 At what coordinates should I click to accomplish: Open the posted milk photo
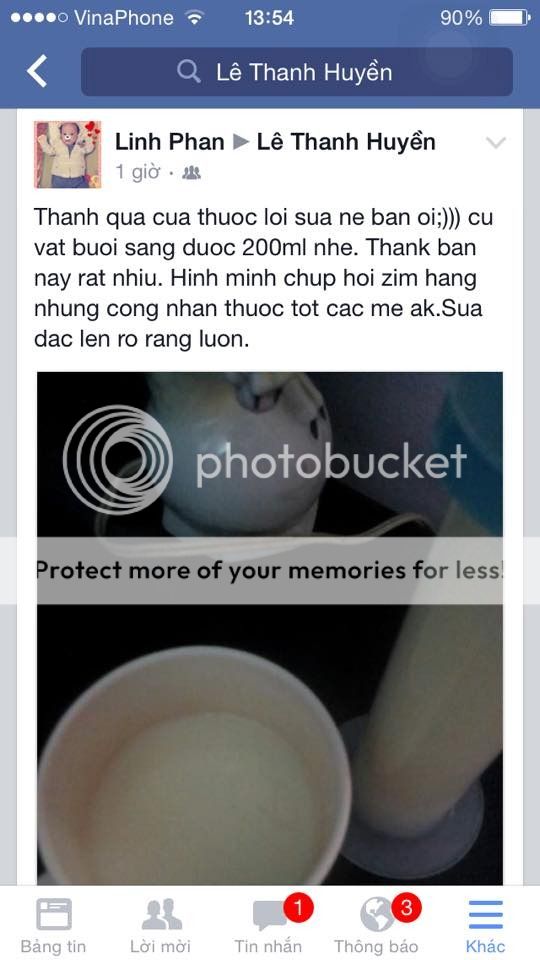pyautogui.click(x=270, y=628)
